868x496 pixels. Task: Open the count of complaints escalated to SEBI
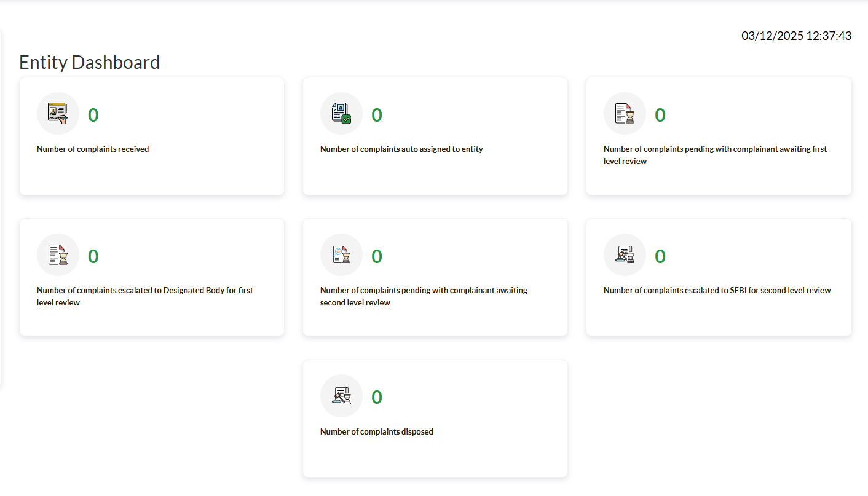(x=660, y=256)
